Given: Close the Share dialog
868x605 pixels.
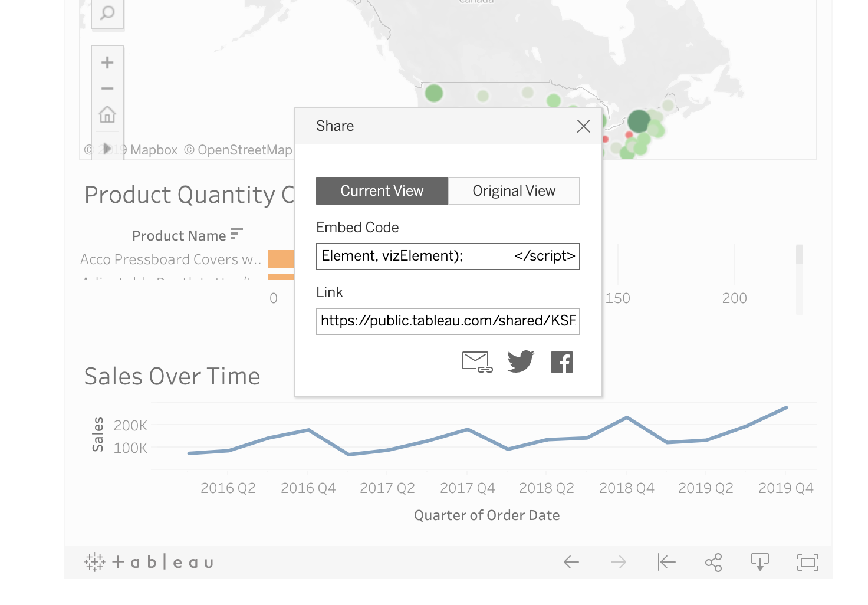Looking at the screenshot, I should (584, 126).
